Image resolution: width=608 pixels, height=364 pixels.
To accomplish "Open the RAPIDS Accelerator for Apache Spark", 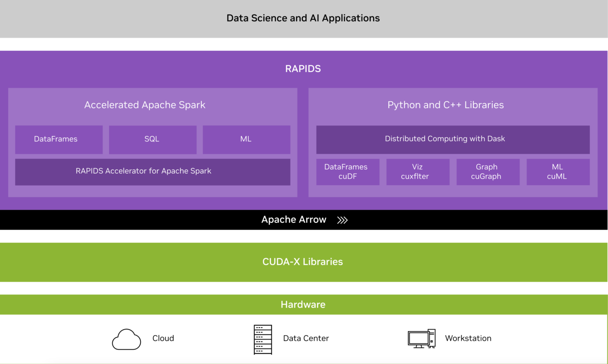I will point(152,171).
